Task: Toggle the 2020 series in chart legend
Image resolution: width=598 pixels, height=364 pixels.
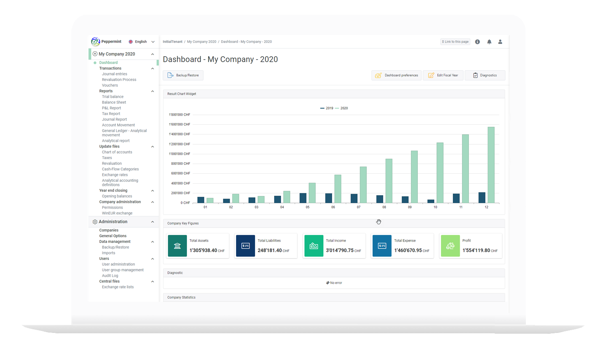Action: (342, 108)
